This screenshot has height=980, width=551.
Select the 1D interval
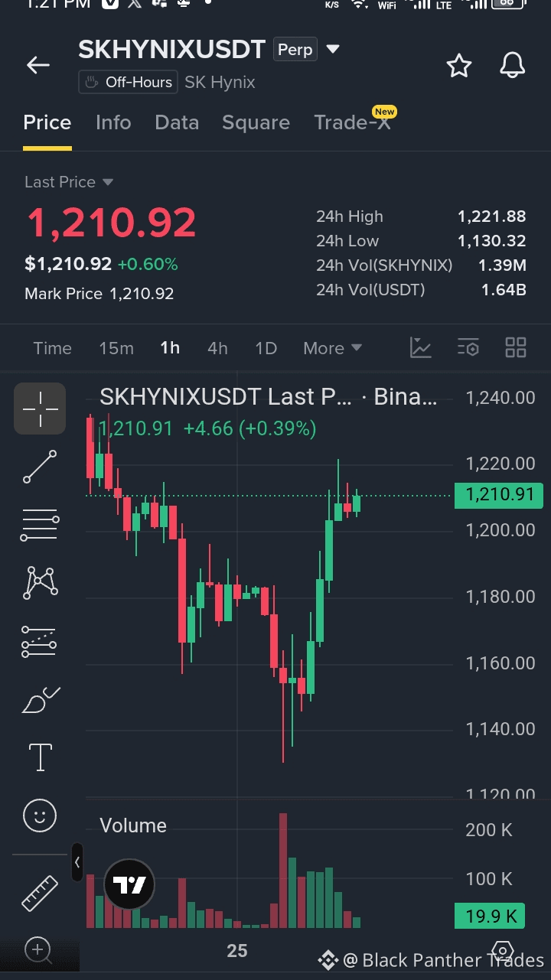[x=266, y=348]
